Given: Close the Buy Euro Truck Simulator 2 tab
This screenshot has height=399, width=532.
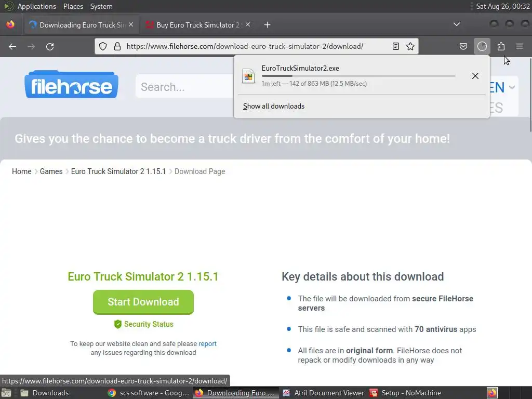Looking at the screenshot, I should point(248,25).
